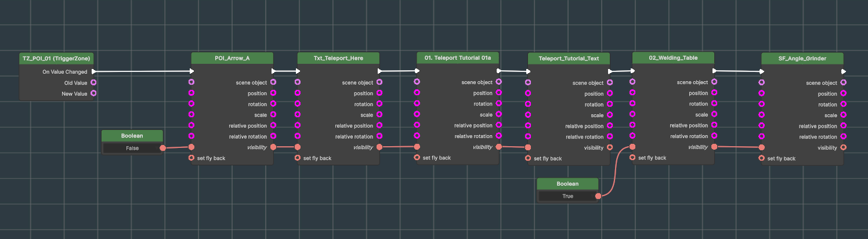
Task: Toggle set fly back on SF_Angle_Grinder
Action: 761,158
